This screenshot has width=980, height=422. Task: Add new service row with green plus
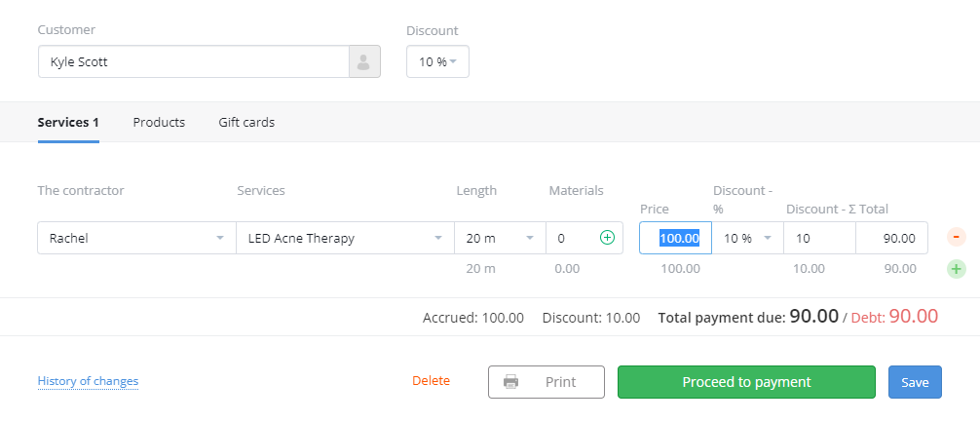click(957, 269)
